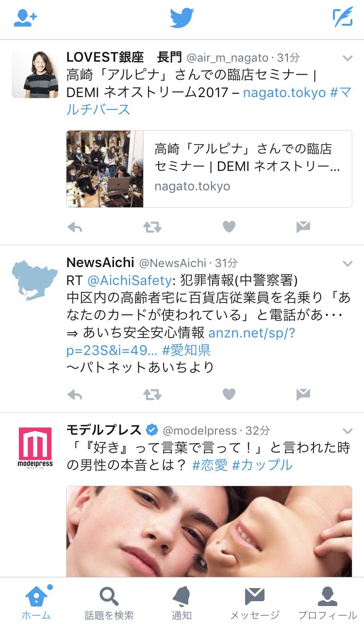Switch to the 通知 tab
The height and width of the screenshot is (624, 364).
click(182, 602)
